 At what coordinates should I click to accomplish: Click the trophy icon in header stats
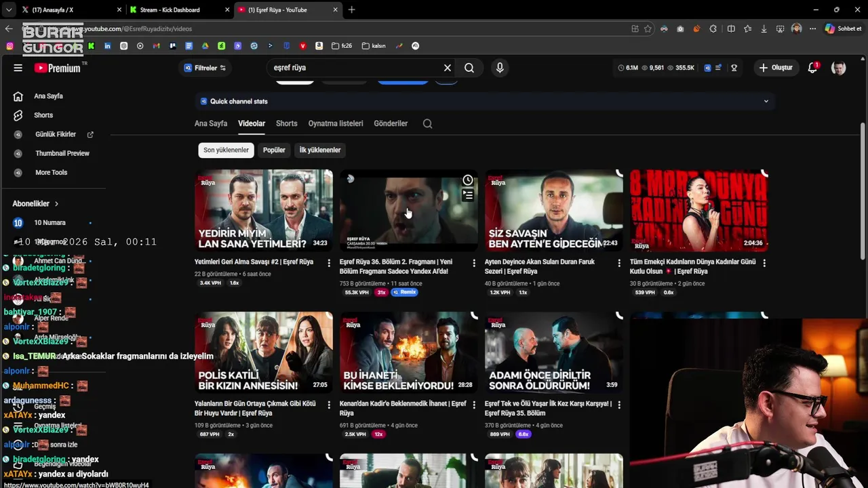[734, 68]
